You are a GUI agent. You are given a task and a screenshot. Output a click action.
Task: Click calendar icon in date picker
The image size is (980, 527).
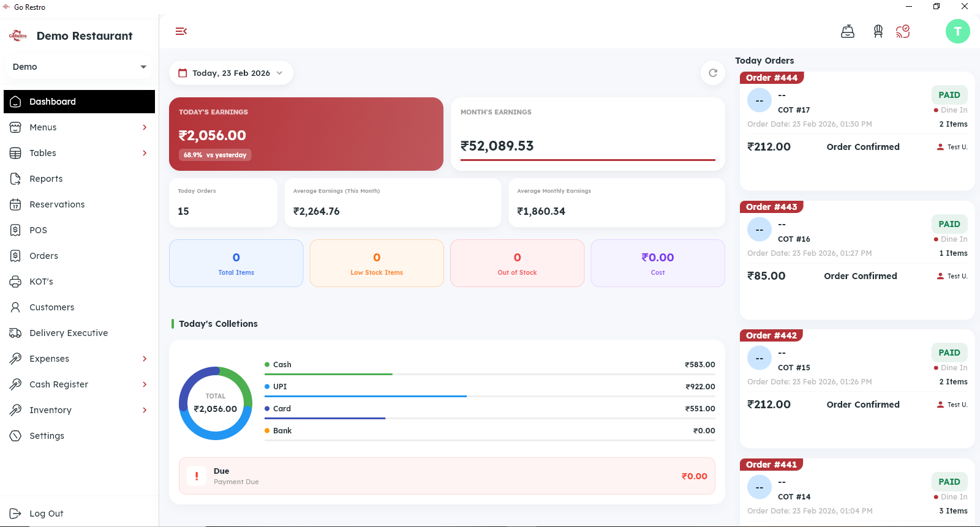tap(183, 73)
